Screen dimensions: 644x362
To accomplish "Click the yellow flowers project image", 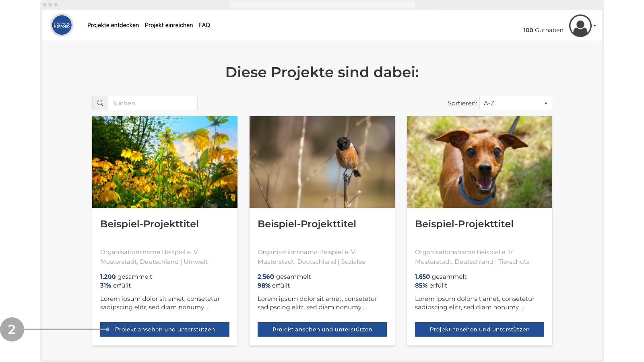I will pyautogui.click(x=165, y=162).
